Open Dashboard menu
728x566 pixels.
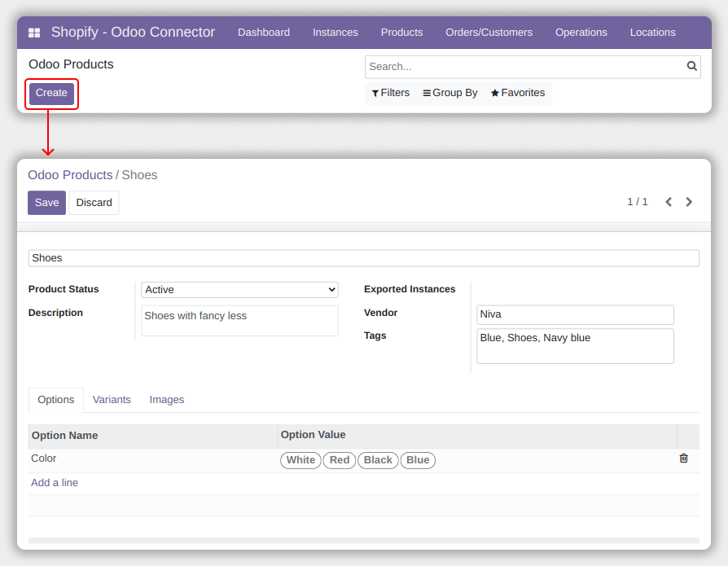(x=264, y=33)
